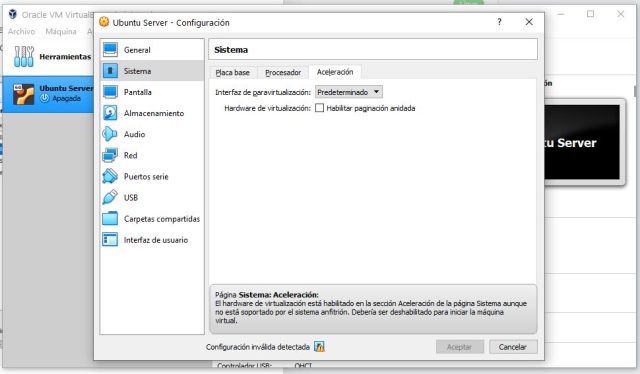This screenshot has height=374, width=640.
Task: Open Interfaz de paravirtualización dropdown
Action: coord(349,92)
